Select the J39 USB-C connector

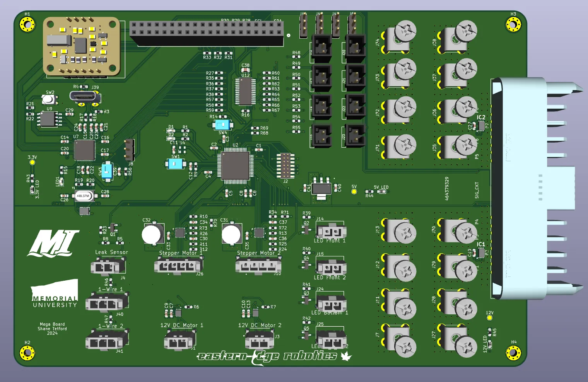tap(84, 97)
